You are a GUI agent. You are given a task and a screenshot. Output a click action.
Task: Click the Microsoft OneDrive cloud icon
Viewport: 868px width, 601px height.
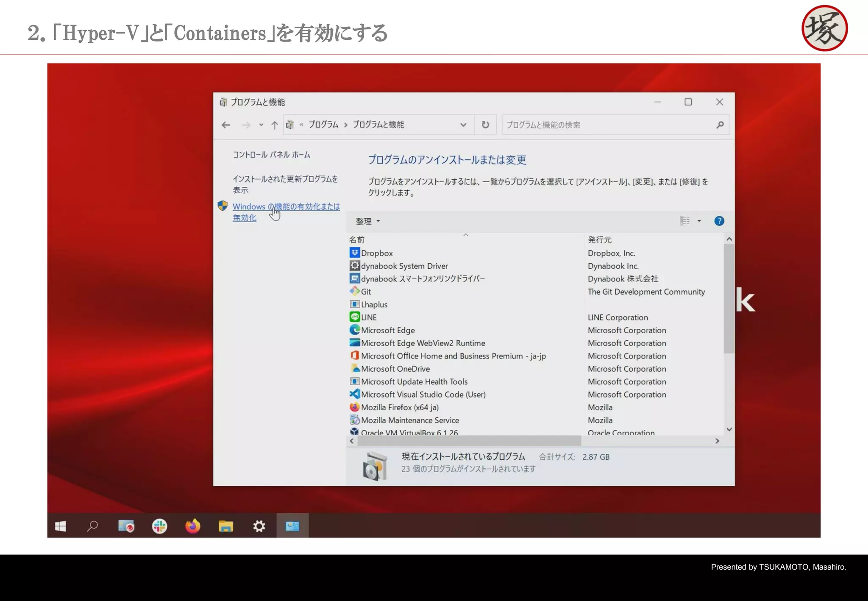354,368
